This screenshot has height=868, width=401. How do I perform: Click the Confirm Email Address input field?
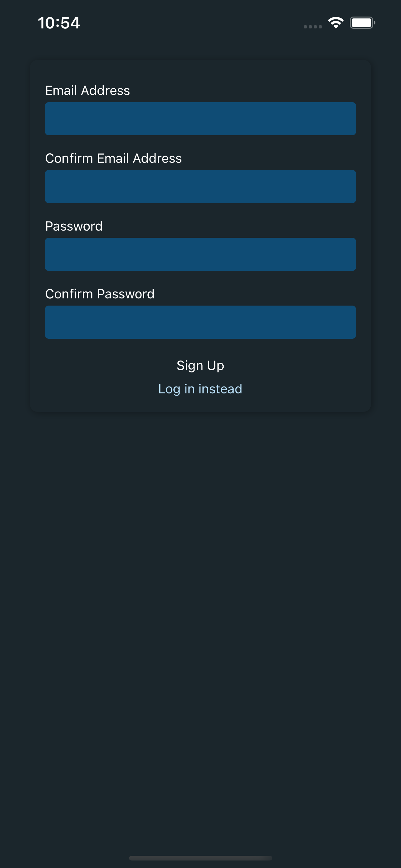[200, 186]
